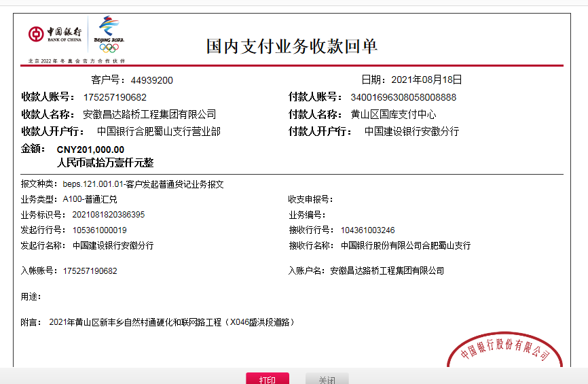Viewport: 588px width, 384px height.
Task: Click the gray 关闭 (Close) button
Action: tap(327, 379)
